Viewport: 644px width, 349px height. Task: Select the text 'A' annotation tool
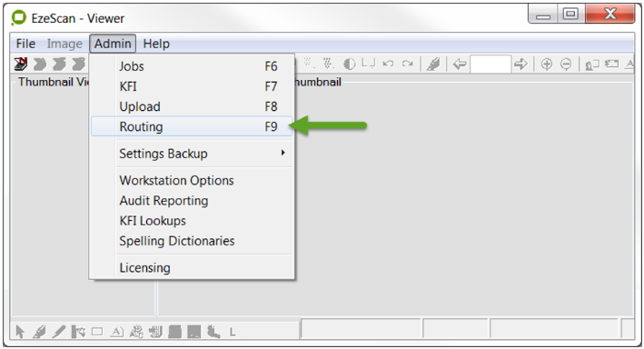117,332
